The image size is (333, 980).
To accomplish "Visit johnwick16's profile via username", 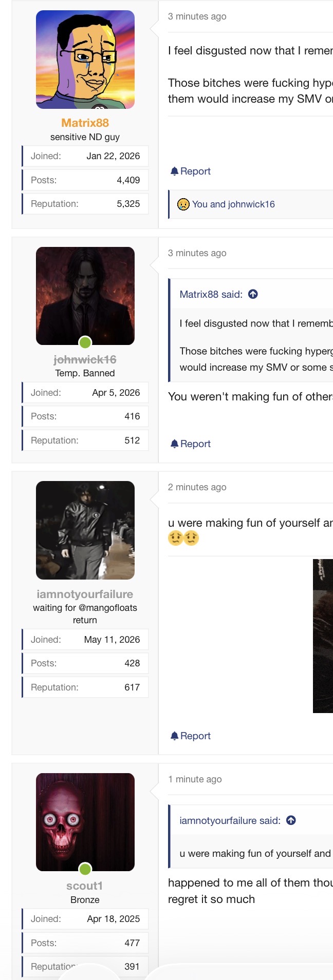I will (85, 359).
